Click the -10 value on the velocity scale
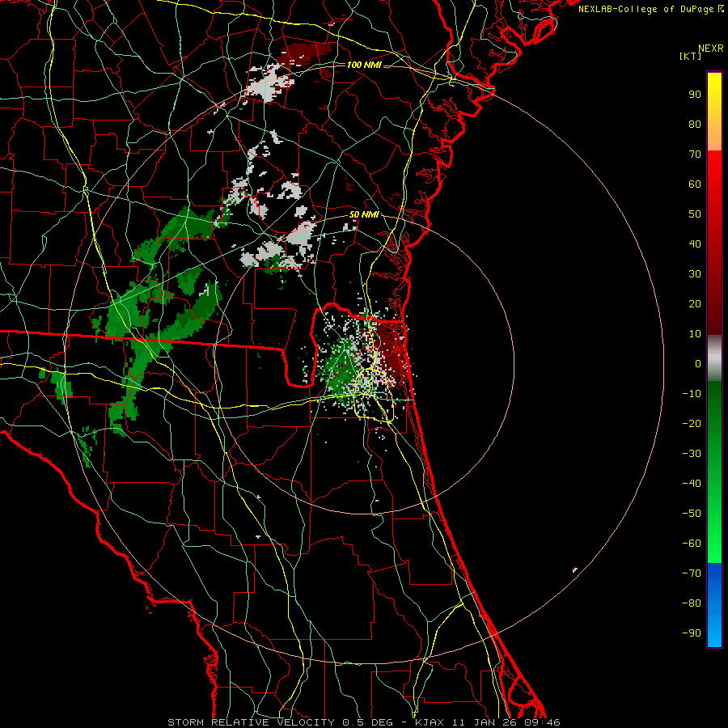 pos(692,394)
